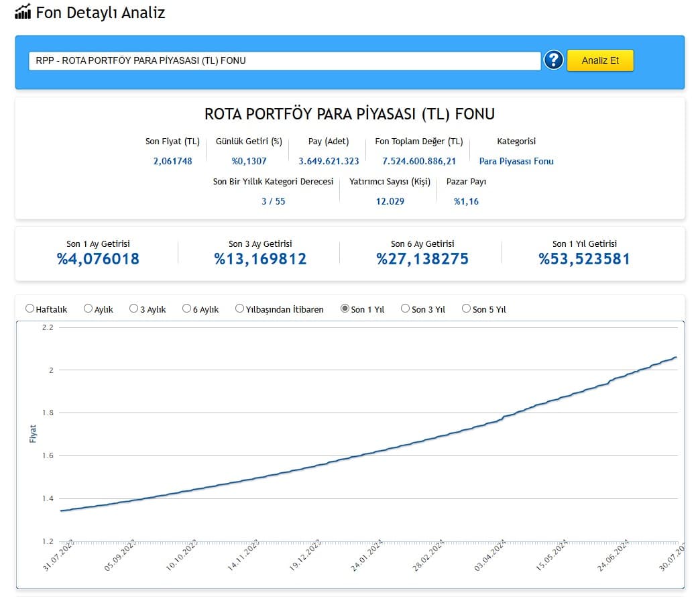
Task: Click the share count 3.649.621.323
Action: pos(329,161)
